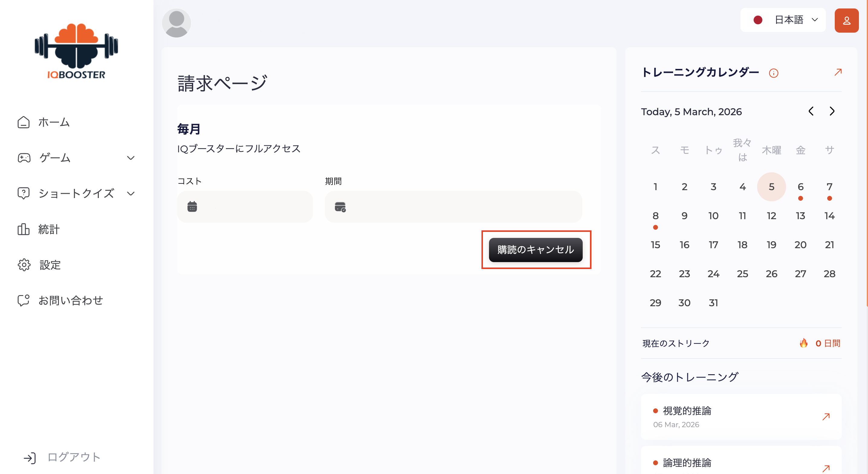The height and width of the screenshot is (474, 868).
Task: Click the info icon beside トレーニングカレンダー
Action: click(774, 73)
